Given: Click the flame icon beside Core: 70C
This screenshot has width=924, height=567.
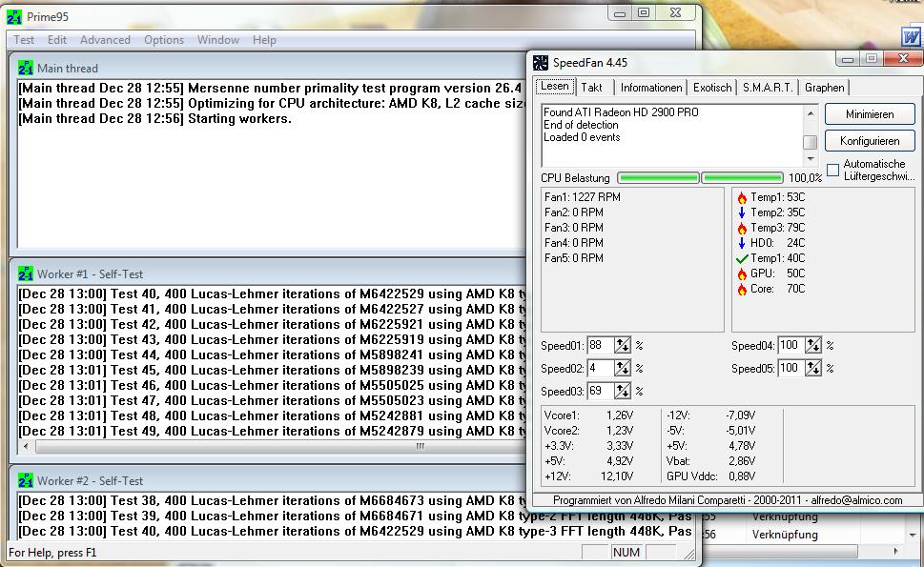Looking at the screenshot, I should tap(742, 289).
